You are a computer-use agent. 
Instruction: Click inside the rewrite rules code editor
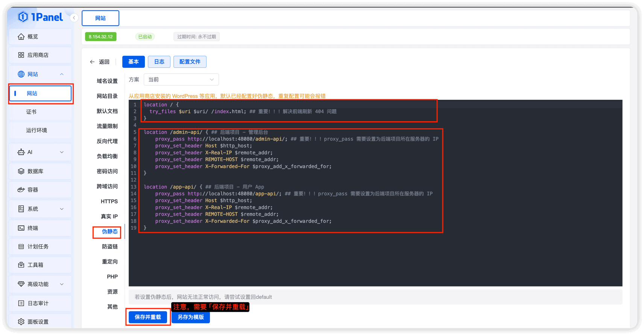pyautogui.click(x=376, y=256)
